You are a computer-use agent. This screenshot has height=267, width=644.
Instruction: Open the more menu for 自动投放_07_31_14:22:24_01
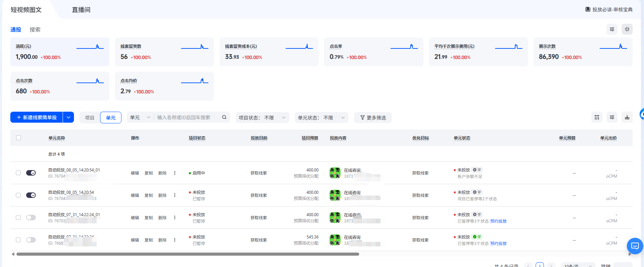pyautogui.click(x=175, y=218)
